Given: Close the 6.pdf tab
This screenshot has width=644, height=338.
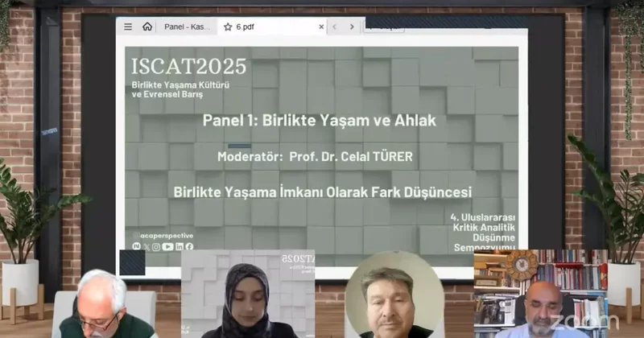Looking at the screenshot, I should click(321, 27).
